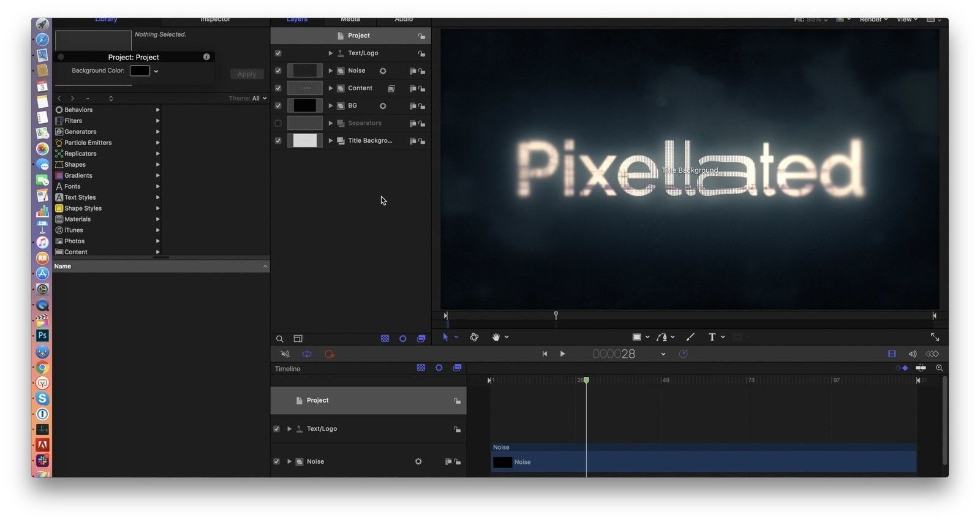Select Particle Emitters in the Library
This screenshot has height=522, width=980.
88,143
